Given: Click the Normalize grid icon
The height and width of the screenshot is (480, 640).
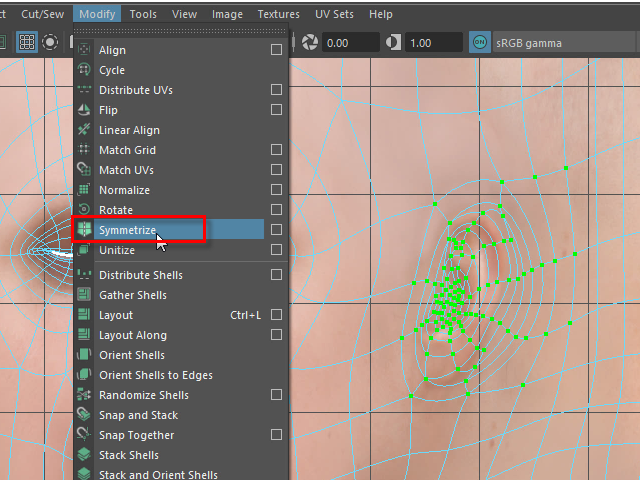Looking at the screenshot, I should click(85, 190).
